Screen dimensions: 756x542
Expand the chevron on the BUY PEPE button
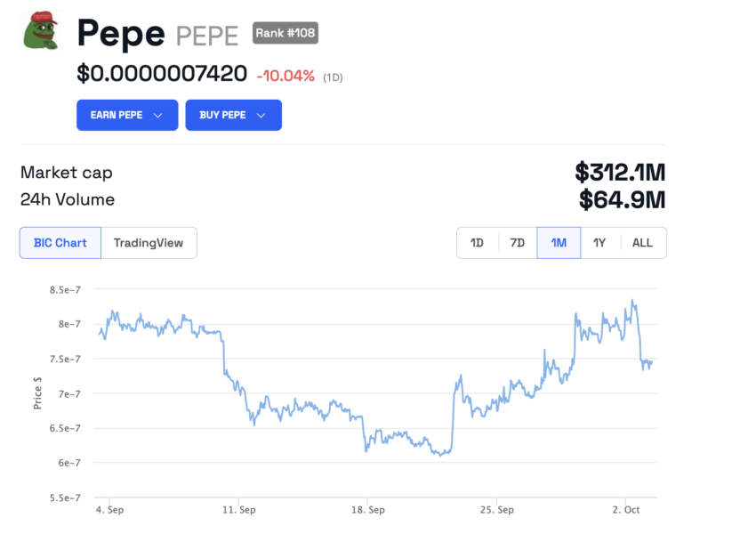(261, 115)
